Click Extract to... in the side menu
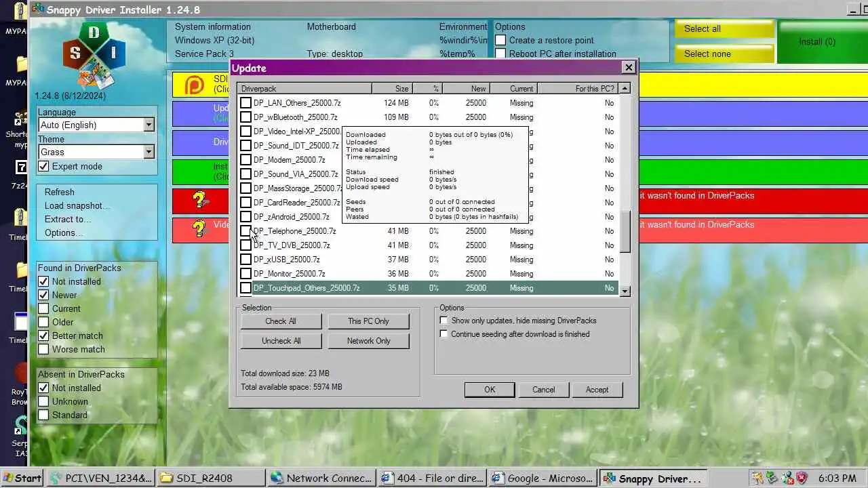The height and width of the screenshot is (488, 868). (x=68, y=219)
